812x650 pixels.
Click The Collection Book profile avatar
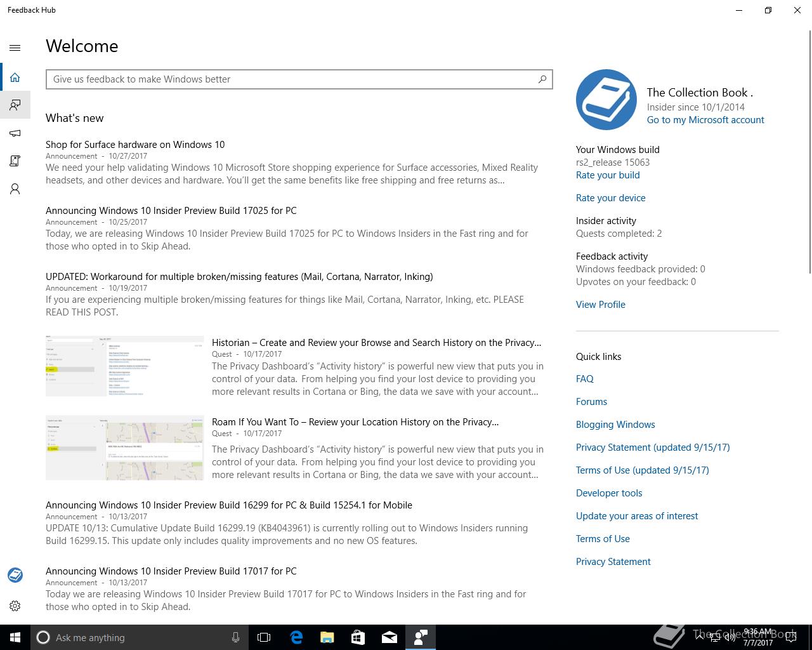pyautogui.click(x=606, y=100)
